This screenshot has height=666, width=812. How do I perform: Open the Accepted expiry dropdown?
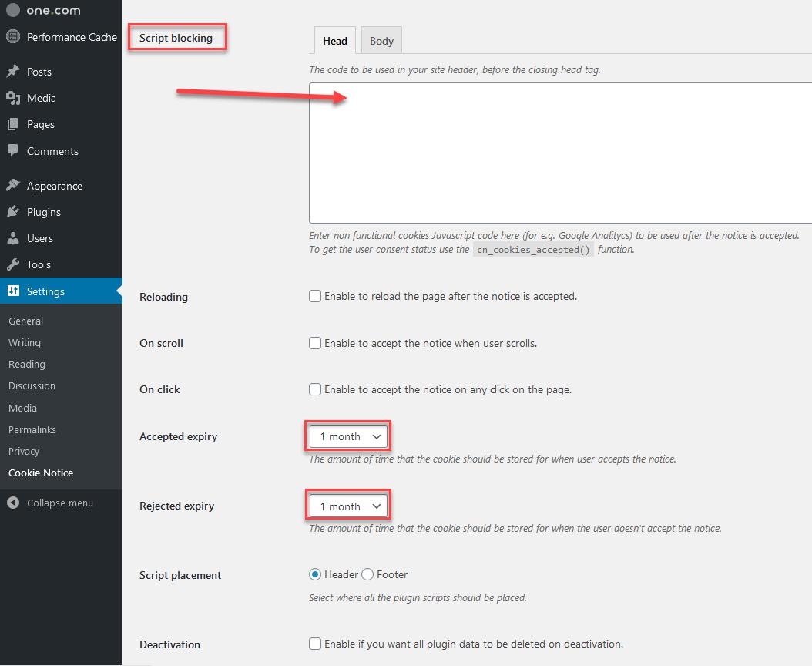pos(347,436)
